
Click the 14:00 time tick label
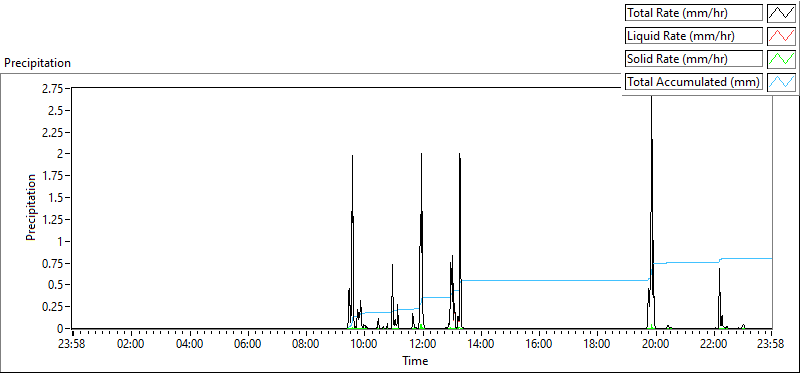tap(480, 343)
